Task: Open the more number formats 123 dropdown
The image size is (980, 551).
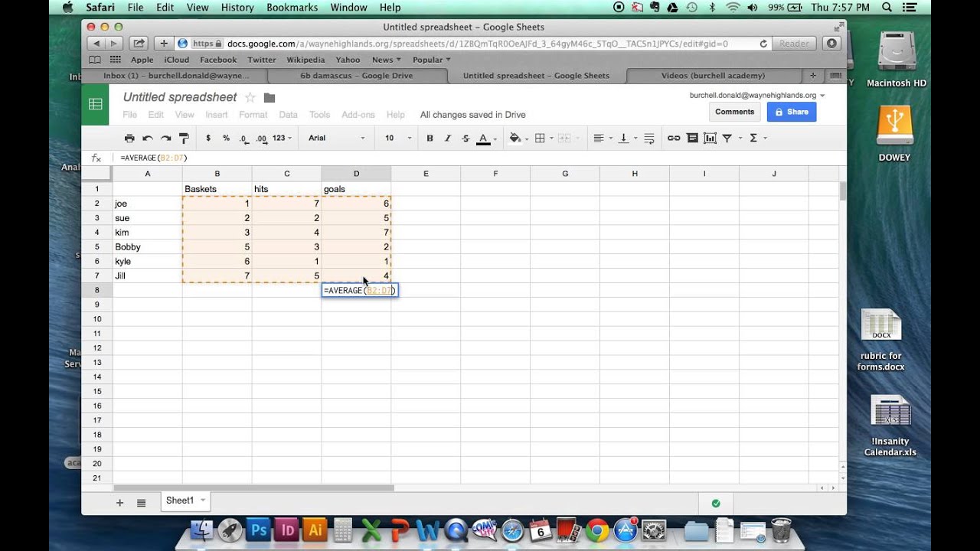Action: [x=282, y=139]
